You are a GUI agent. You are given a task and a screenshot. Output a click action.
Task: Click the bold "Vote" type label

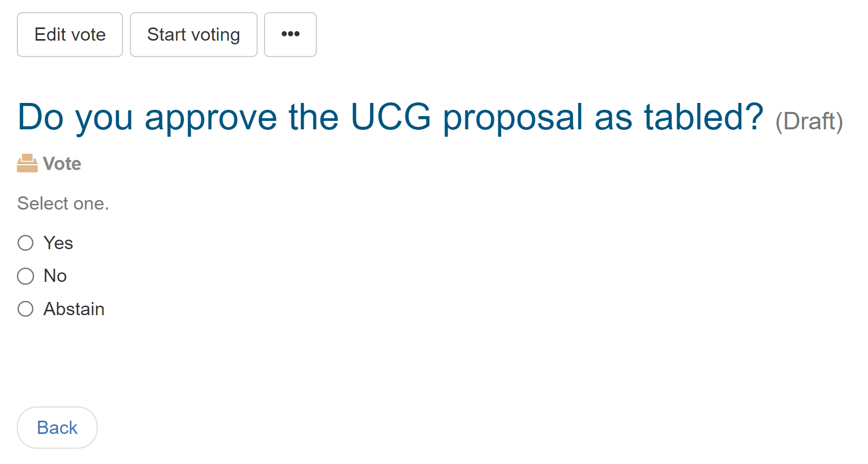[x=62, y=164]
